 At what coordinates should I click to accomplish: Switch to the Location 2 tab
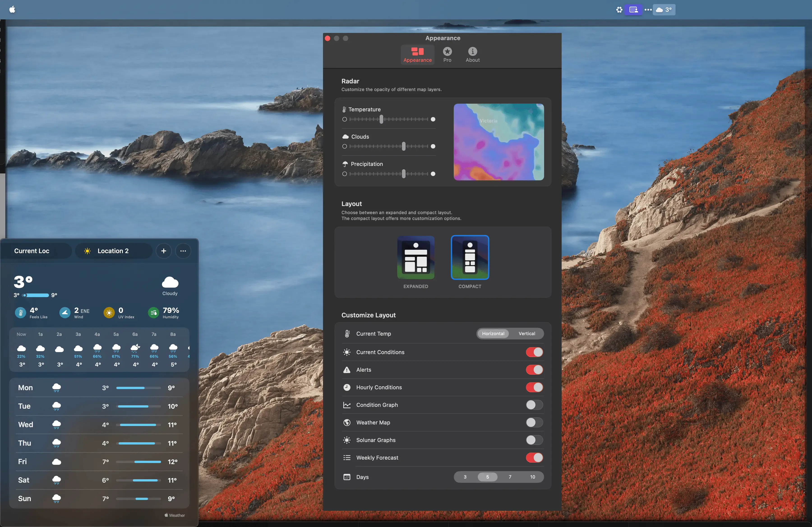(x=113, y=251)
